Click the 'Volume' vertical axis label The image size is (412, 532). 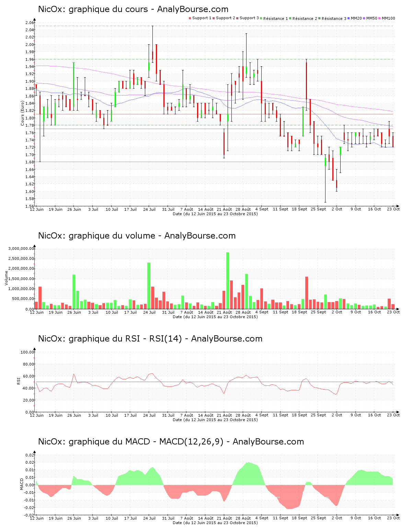6,278
